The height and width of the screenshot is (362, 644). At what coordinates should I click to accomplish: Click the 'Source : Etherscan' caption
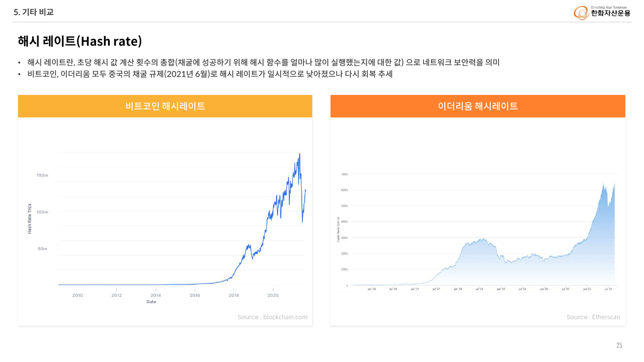click(x=593, y=317)
